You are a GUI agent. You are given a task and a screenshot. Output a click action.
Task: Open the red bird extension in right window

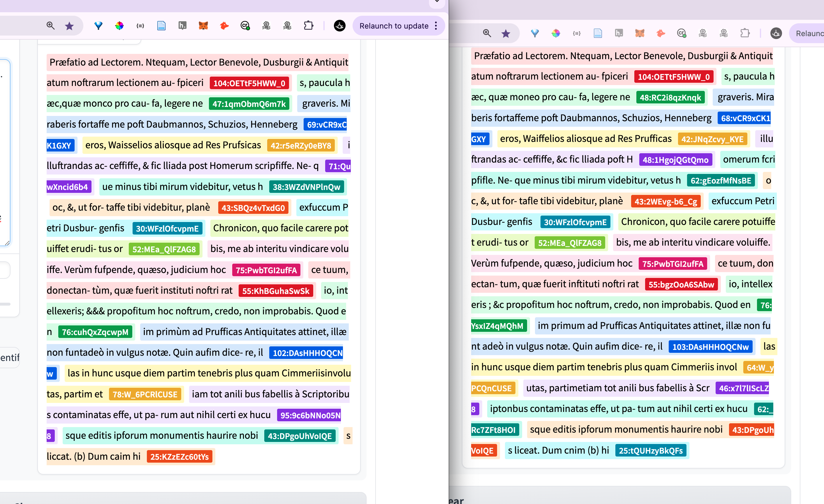point(661,33)
